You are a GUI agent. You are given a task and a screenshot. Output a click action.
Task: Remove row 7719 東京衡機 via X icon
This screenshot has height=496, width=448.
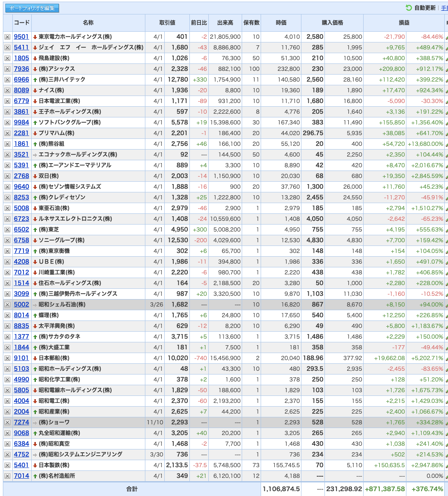tap(7, 251)
